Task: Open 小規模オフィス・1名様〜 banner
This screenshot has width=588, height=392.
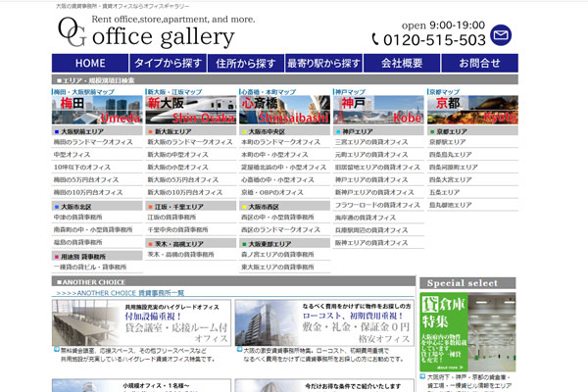Action: (x=141, y=385)
